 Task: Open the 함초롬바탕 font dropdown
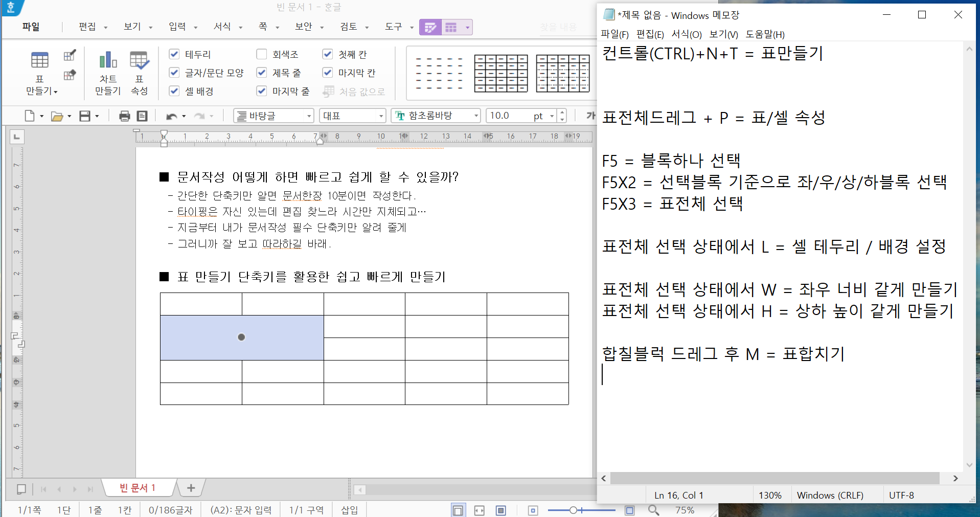coord(476,116)
